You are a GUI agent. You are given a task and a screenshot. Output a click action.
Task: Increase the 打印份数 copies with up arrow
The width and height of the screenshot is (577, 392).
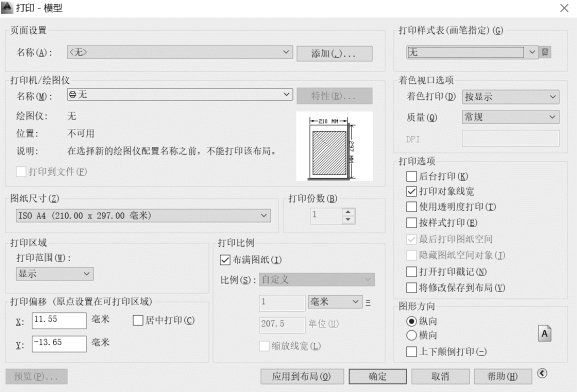(x=348, y=212)
